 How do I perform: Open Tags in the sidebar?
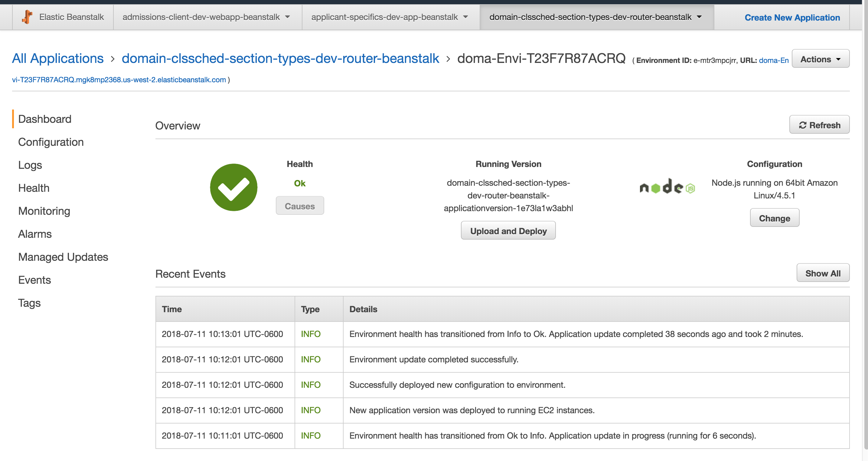(x=29, y=303)
